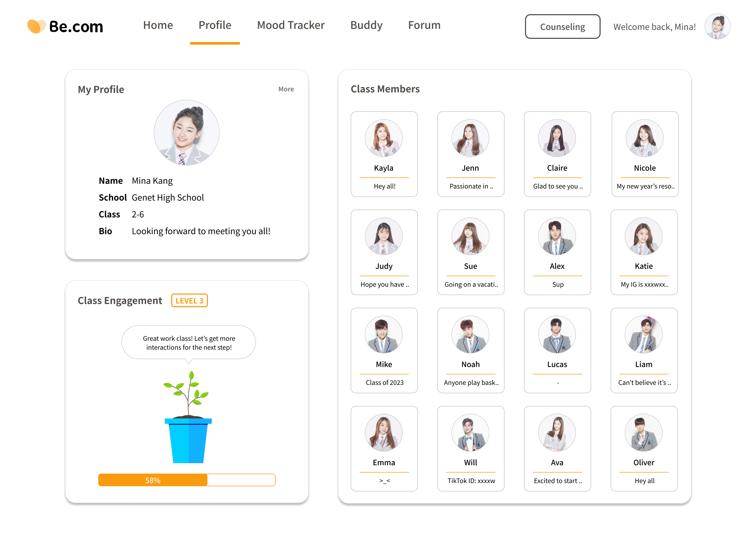This screenshot has width=756, height=534.
Task: Switch to the Buddy tab
Action: [x=366, y=25]
